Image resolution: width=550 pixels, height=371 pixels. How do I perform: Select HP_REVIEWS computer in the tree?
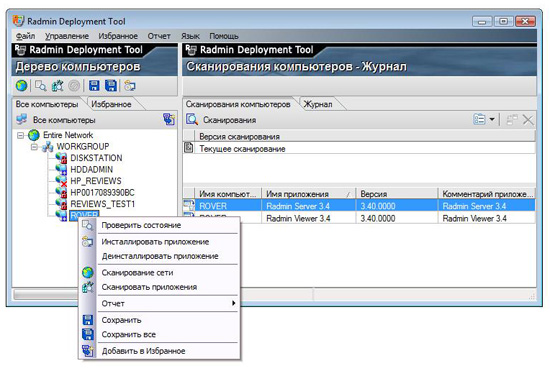(96, 181)
